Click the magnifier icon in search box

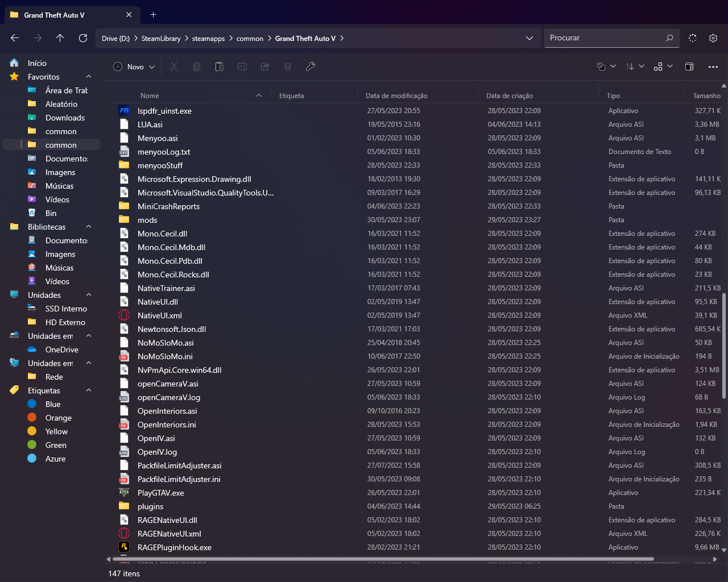(669, 38)
